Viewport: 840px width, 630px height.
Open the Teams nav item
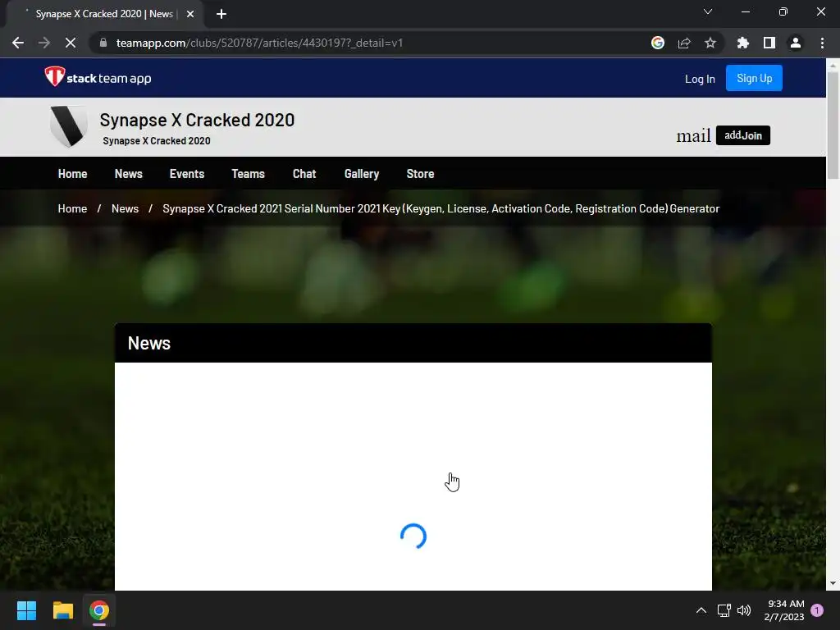(248, 174)
